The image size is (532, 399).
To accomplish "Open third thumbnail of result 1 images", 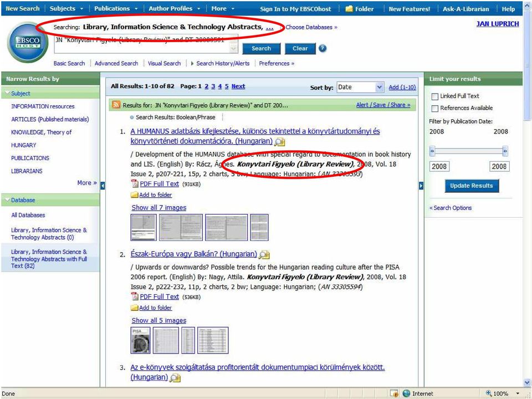I will (x=226, y=227).
